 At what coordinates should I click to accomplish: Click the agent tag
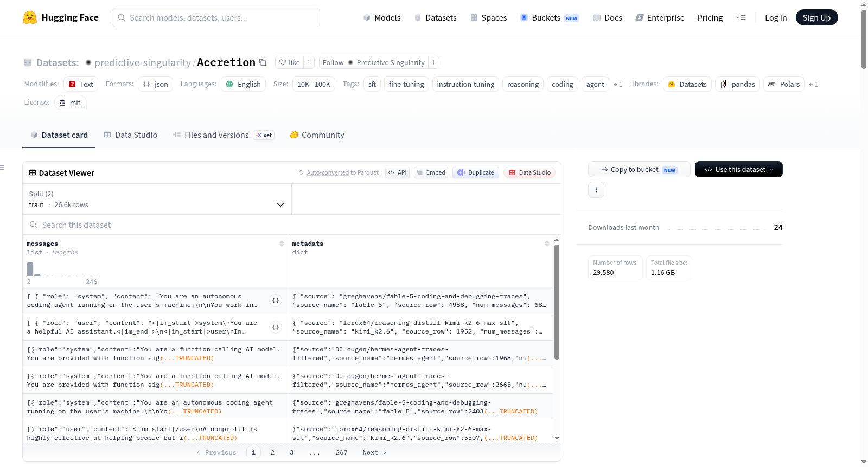pos(595,84)
